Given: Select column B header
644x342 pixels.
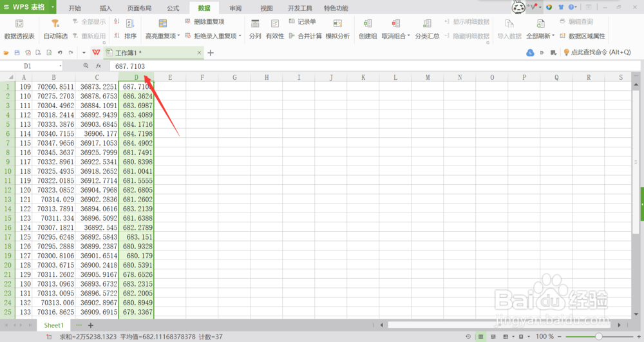Looking at the screenshot, I should pos(54,77).
